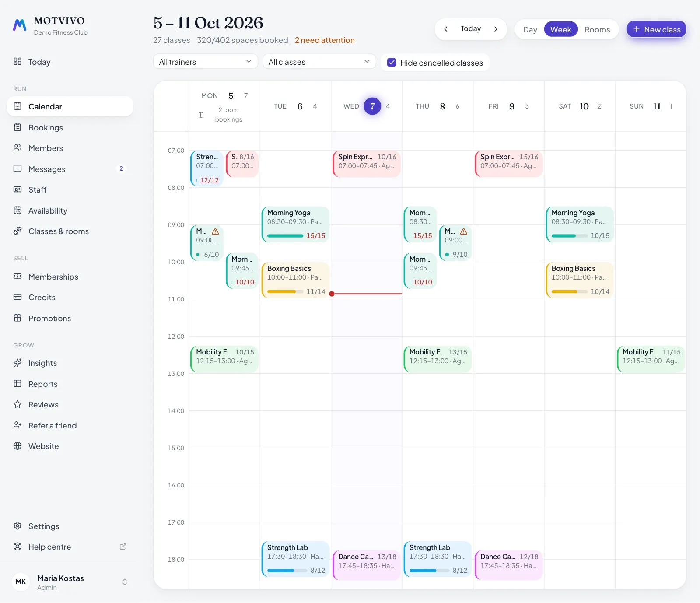The width and height of the screenshot is (700, 603).
Task: Click the Bookings clipboard icon
Action: pos(17,127)
